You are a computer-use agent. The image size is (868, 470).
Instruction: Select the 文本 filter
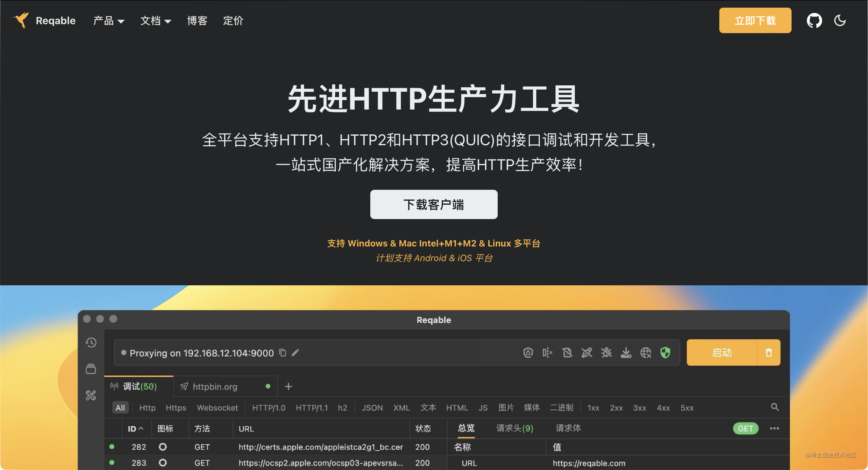[428, 408]
